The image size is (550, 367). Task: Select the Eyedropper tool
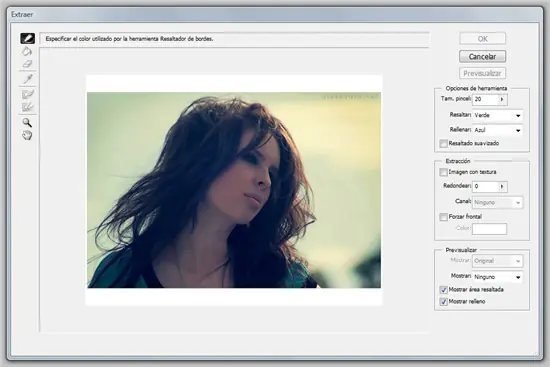pyautogui.click(x=28, y=79)
